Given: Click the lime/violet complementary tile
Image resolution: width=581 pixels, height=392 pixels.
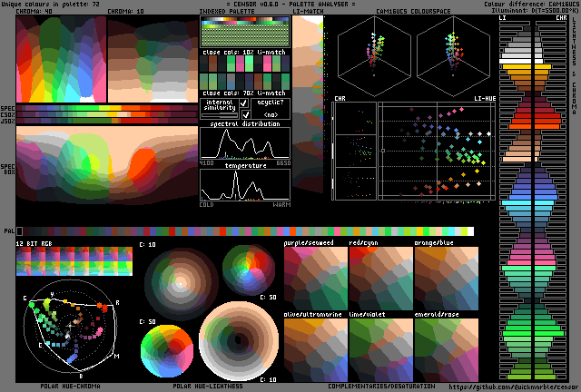Looking at the screenshot, I should (x=381, y=350).
